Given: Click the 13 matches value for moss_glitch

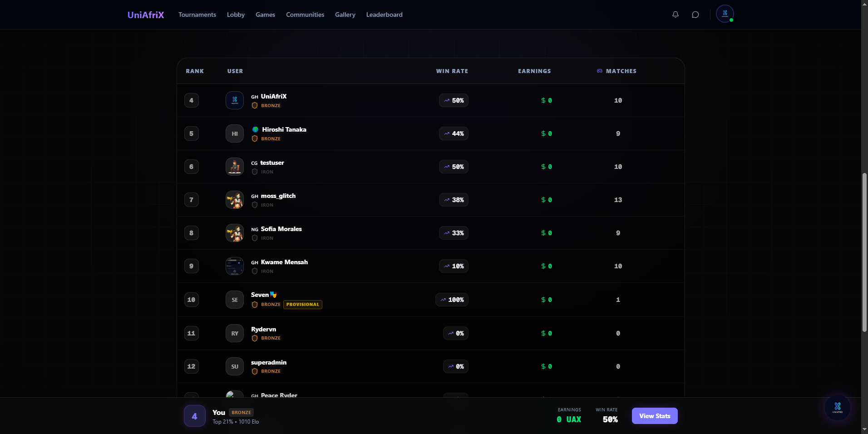Looking at the screenshot, I should (x=618, y=200).
